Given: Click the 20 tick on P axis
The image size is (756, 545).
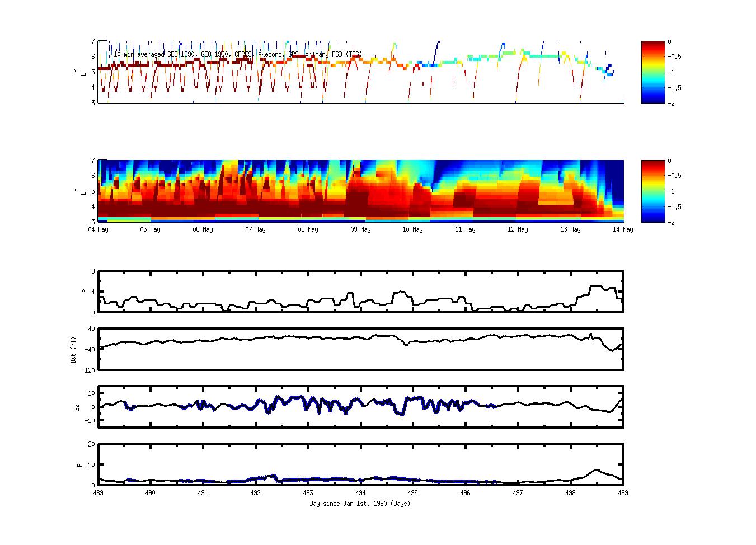Looking at the screenshot, I should tap(91, 444).
